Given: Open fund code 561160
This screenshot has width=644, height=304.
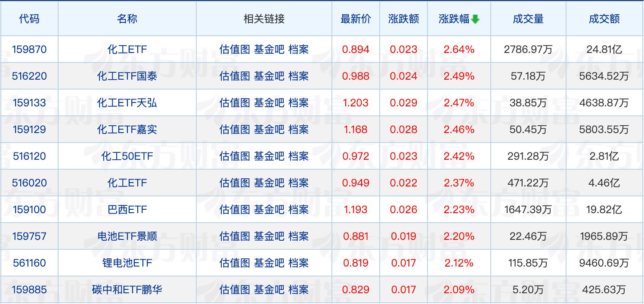Looking at the screenshot, I should pos(29,263).
